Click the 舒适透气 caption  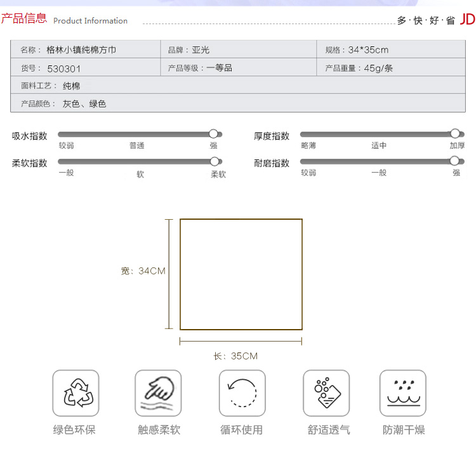[329, 430]
